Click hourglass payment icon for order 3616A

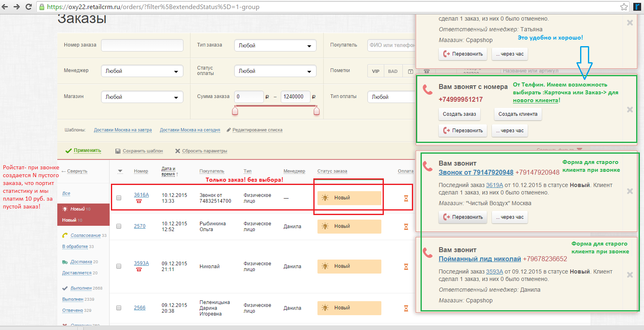(x=406, y=198)
